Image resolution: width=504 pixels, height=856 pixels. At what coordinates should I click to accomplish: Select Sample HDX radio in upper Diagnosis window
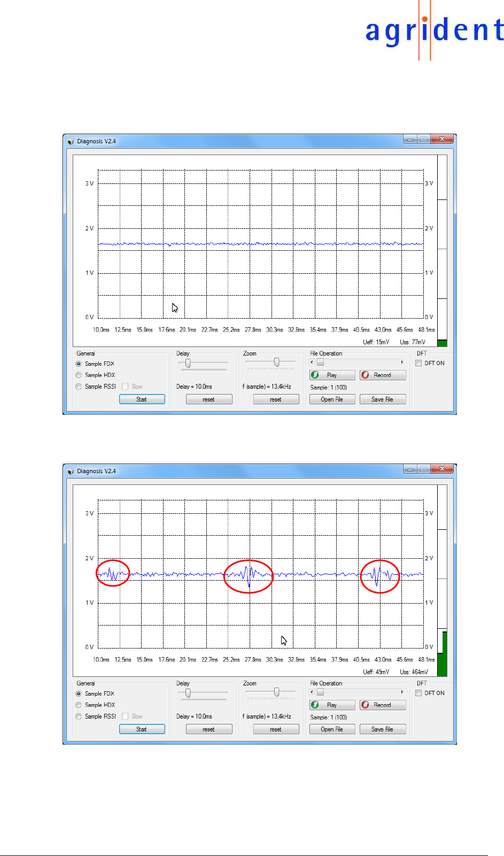(79, 375)
